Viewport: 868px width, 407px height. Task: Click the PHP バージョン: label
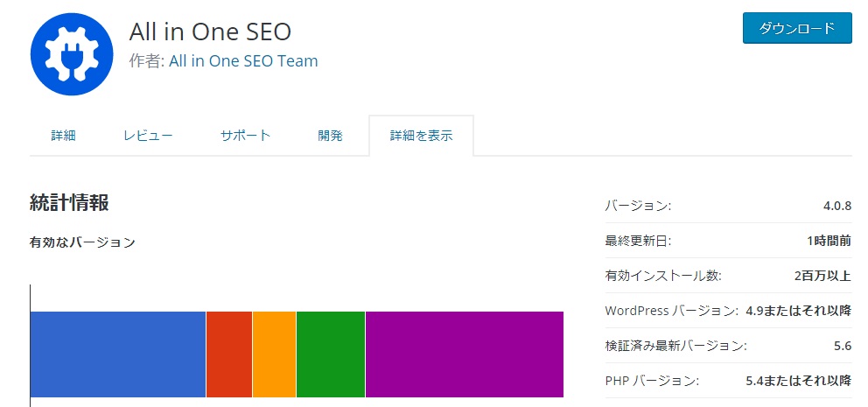(652, 381)
